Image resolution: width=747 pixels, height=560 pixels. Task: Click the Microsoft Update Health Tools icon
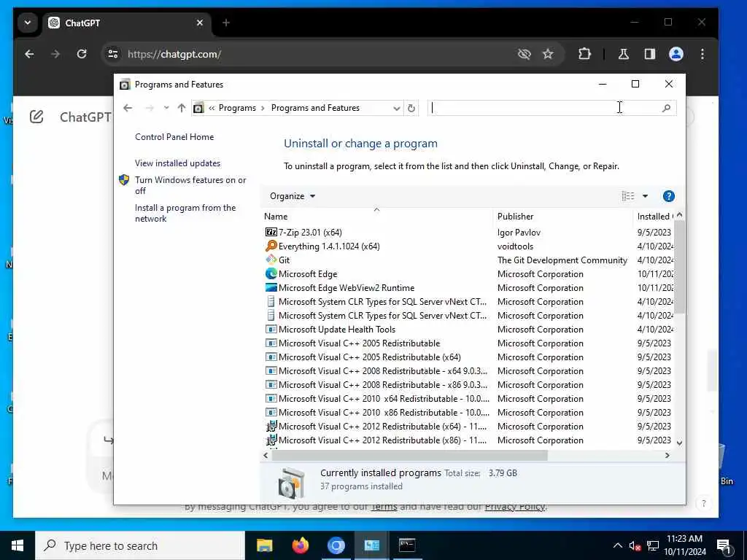(271, 329)
